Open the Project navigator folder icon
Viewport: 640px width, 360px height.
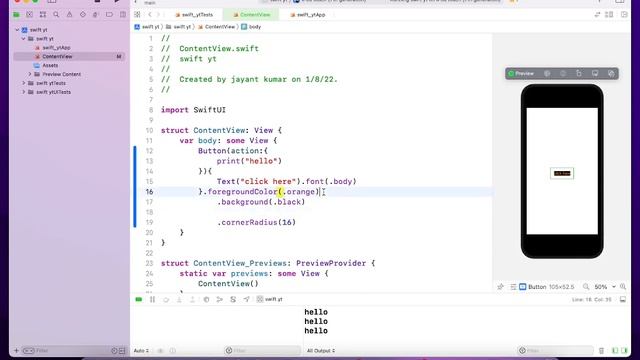16,15
